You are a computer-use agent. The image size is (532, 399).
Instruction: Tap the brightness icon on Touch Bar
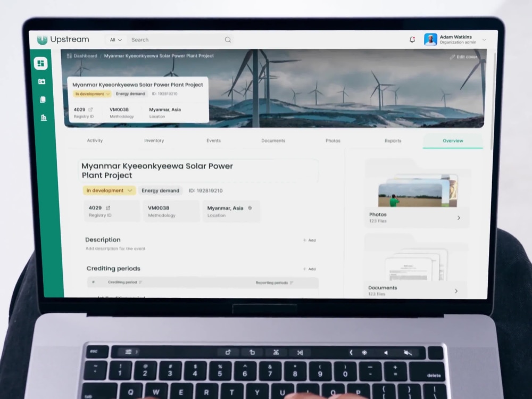coord(364,353)
